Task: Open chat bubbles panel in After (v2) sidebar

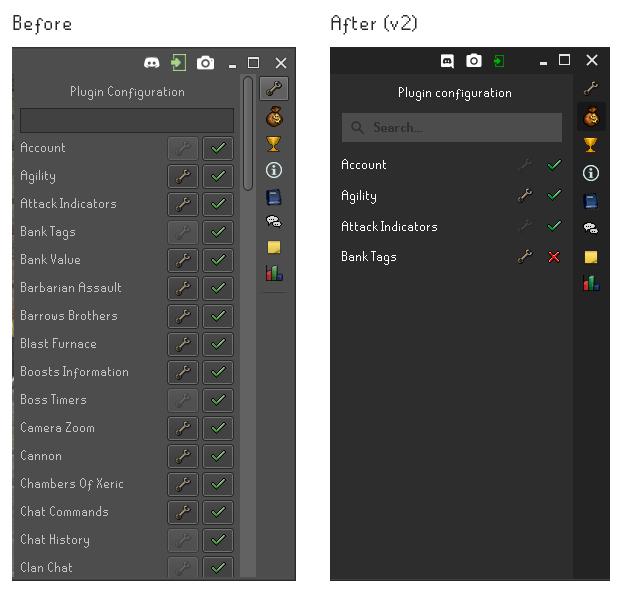Action: tap(591, 228)
